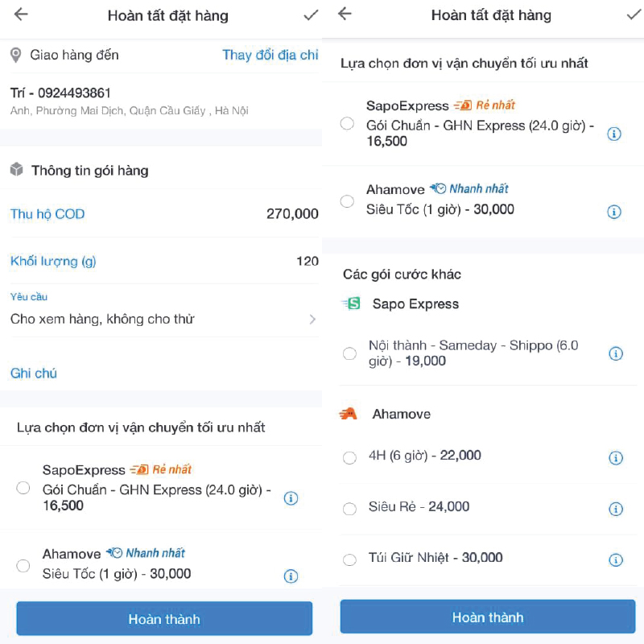This screenshot has width=644, height=644.
Task: Click the green Sapo Express logo
Action: coord(353,304)
